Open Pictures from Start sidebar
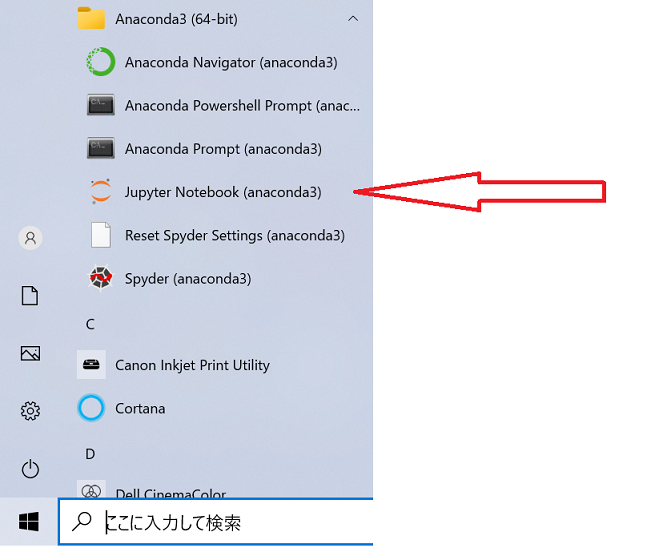Screen dimensions: 655x548 point(30,353)
